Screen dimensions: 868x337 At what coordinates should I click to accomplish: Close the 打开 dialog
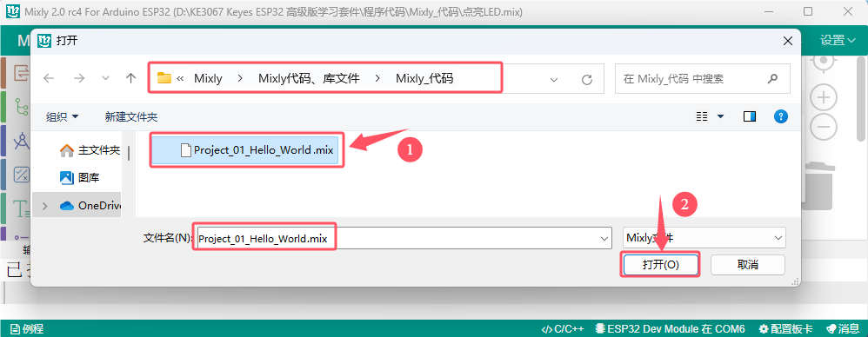point(788,40)
